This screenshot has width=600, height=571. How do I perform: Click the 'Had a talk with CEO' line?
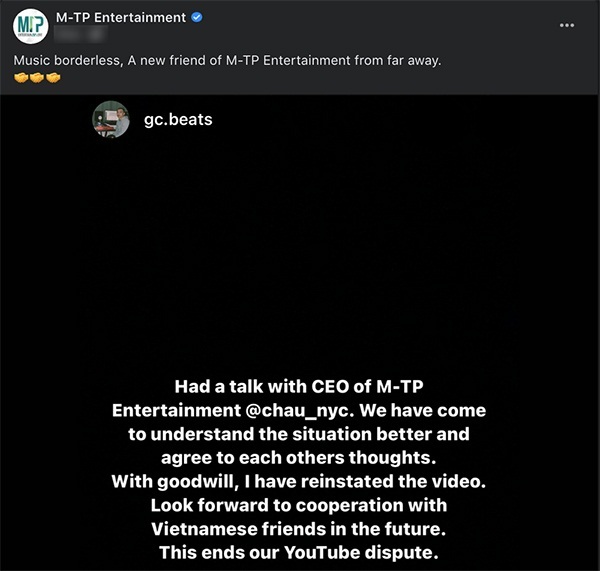tap(299, 387)
